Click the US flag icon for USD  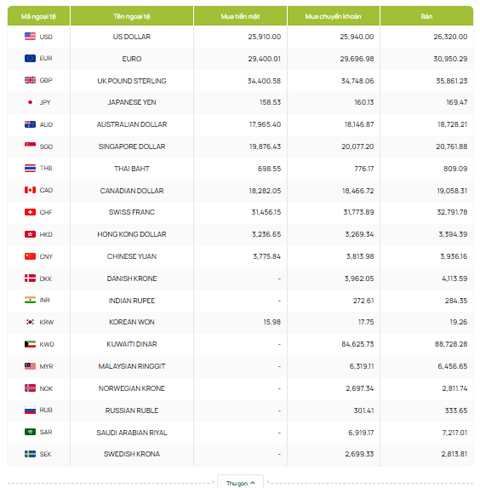30,36
